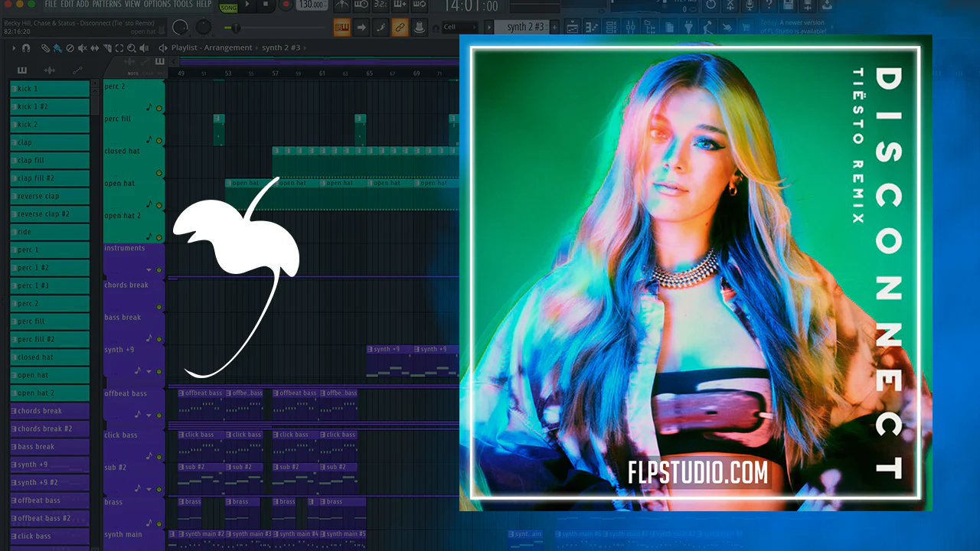Mute the perc fill track using its dot

[x=159, y=141]
